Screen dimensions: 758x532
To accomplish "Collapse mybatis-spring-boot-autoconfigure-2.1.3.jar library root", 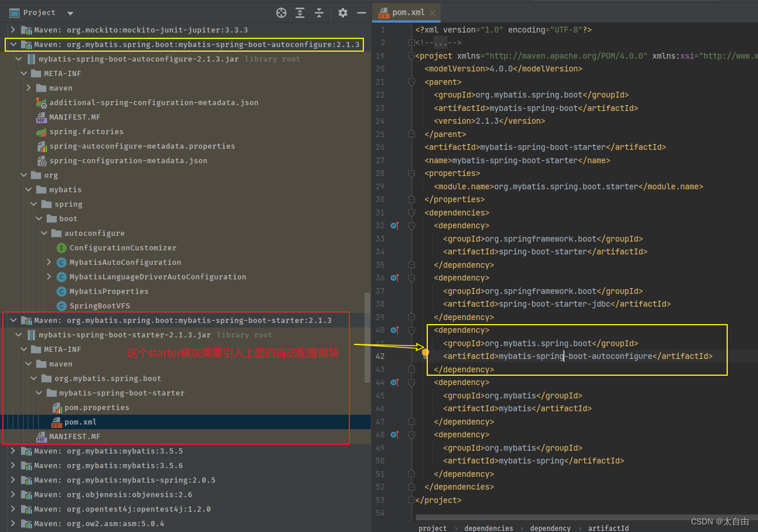I will pyautogui.click(x=18, y=59).
